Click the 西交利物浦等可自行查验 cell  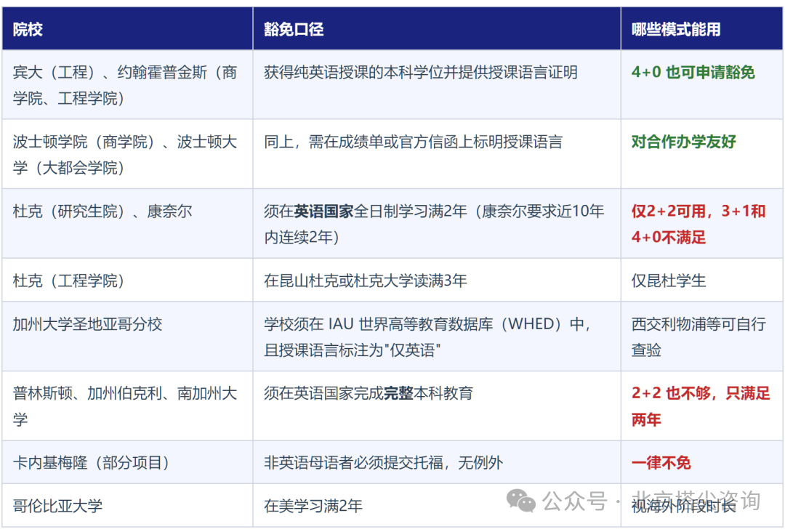click(701, 336)
